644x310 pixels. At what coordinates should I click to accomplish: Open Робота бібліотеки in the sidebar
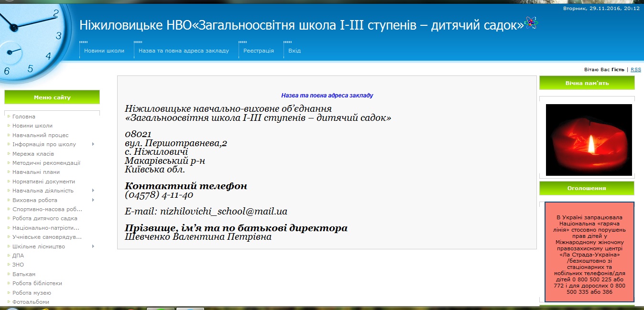37,283
